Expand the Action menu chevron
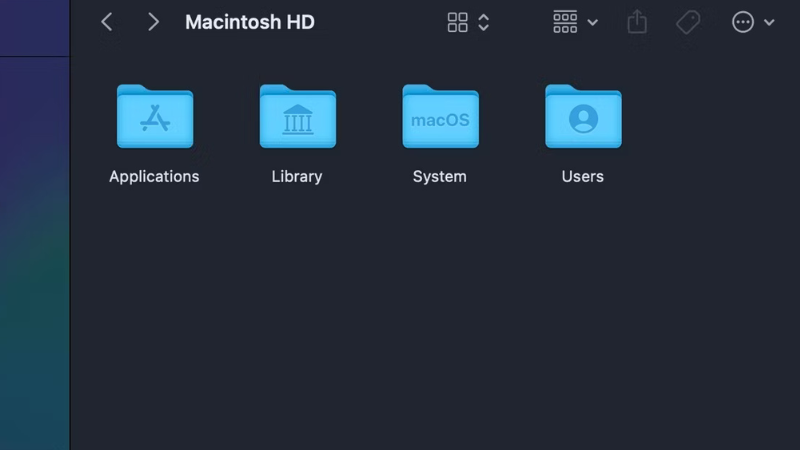The width and height of the screenshot is (800, 450). coord(769,22)
